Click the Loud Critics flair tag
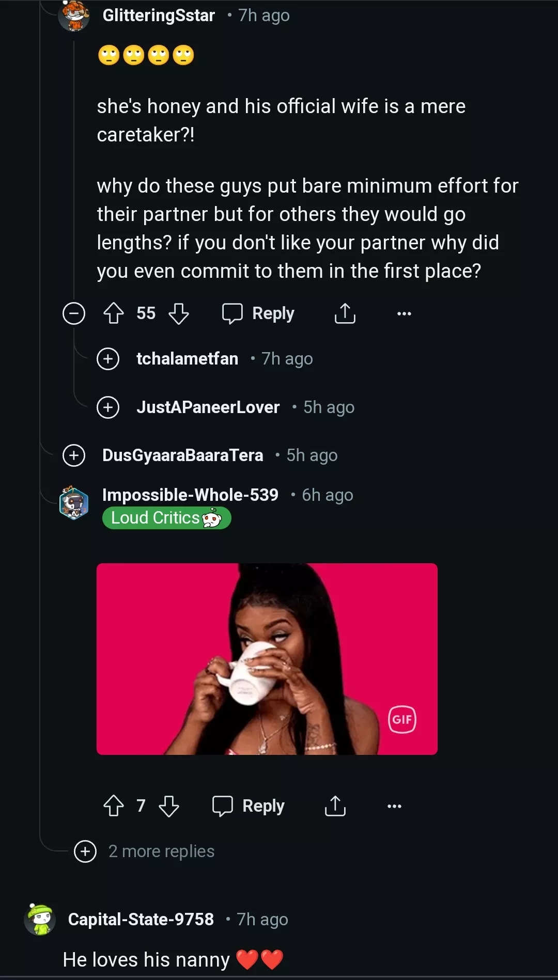This screenshot has height=980, width=558. click(x=166, y=518)
